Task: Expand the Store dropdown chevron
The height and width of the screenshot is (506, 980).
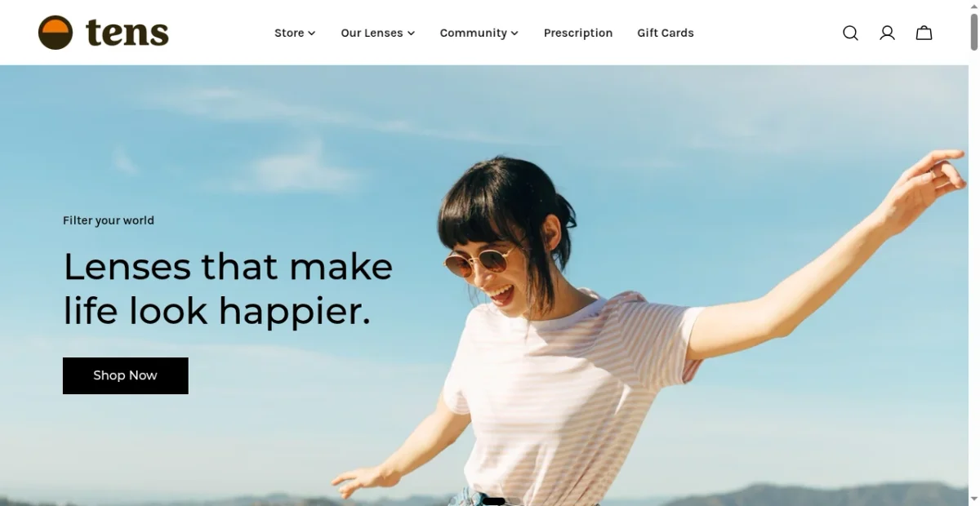Action: pos(311,33)
